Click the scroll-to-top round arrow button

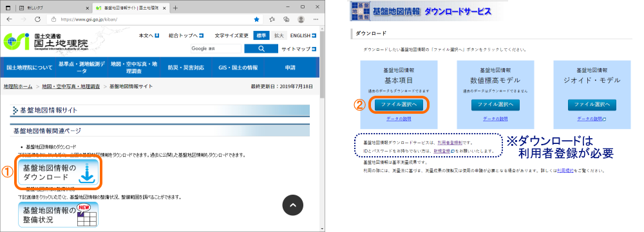click(x=293, y=205)
